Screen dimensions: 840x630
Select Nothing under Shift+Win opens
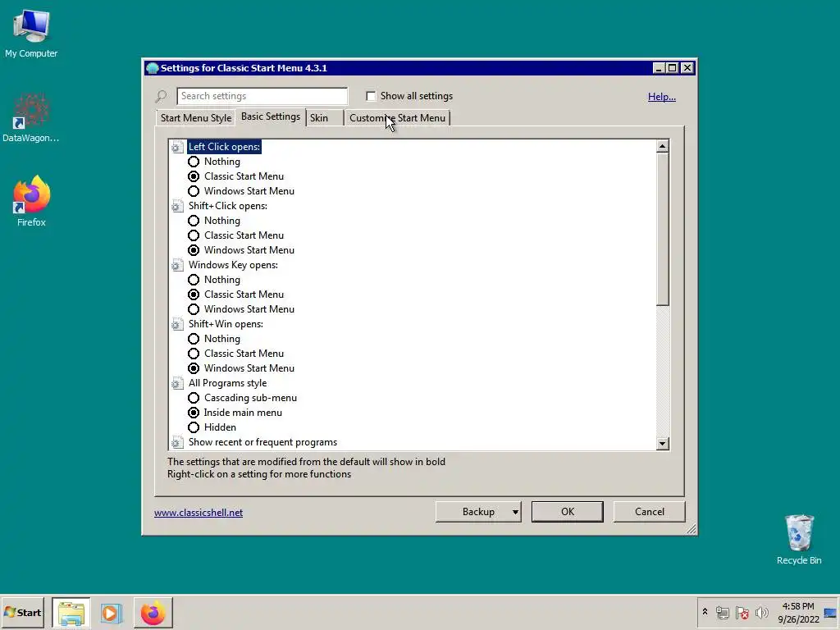coord(194,339)
